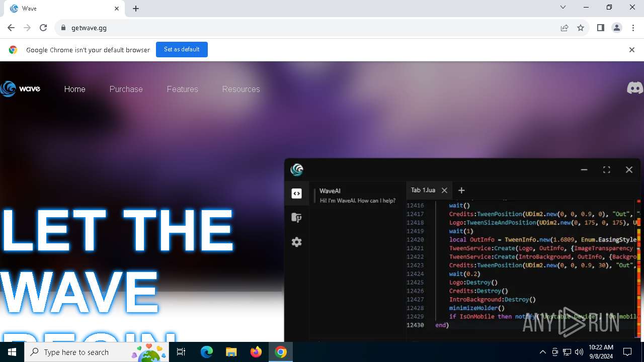644x362 pixels.
Task: Launch Firefox from taskbar
Action: (x=256, y=352)
